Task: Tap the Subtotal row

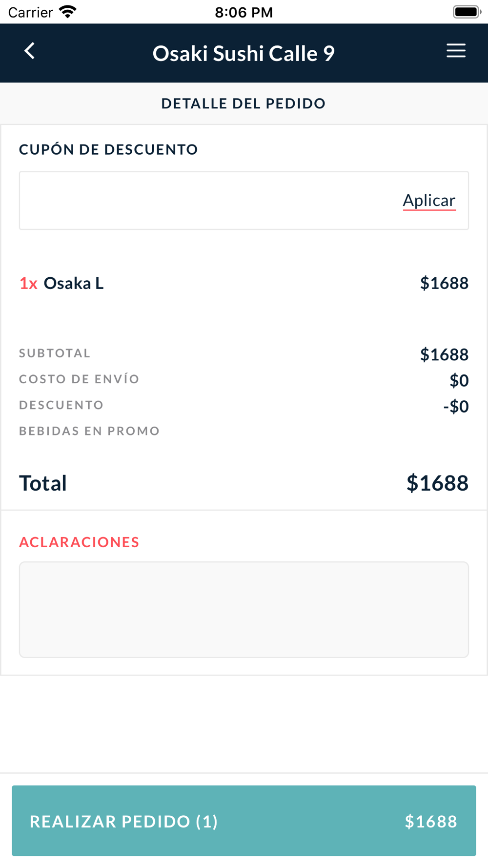Action: click(244, 354)
